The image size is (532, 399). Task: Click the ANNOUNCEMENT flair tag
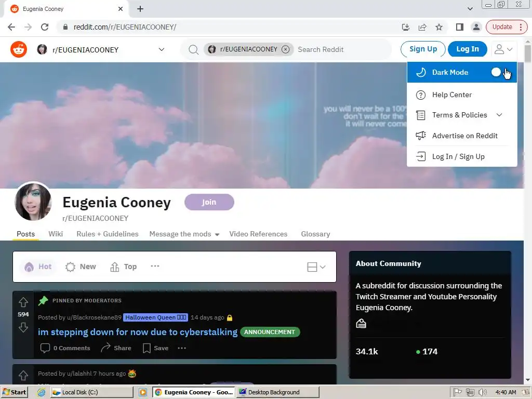[x=270, y=332]
